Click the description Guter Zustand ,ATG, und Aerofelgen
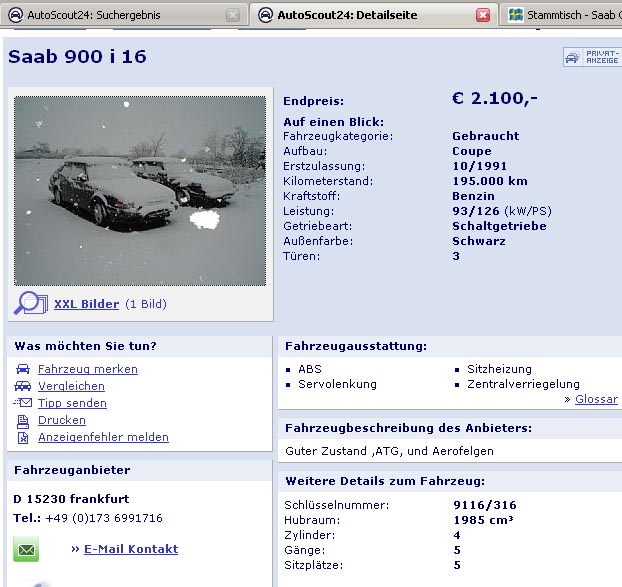 pos(389,451)
